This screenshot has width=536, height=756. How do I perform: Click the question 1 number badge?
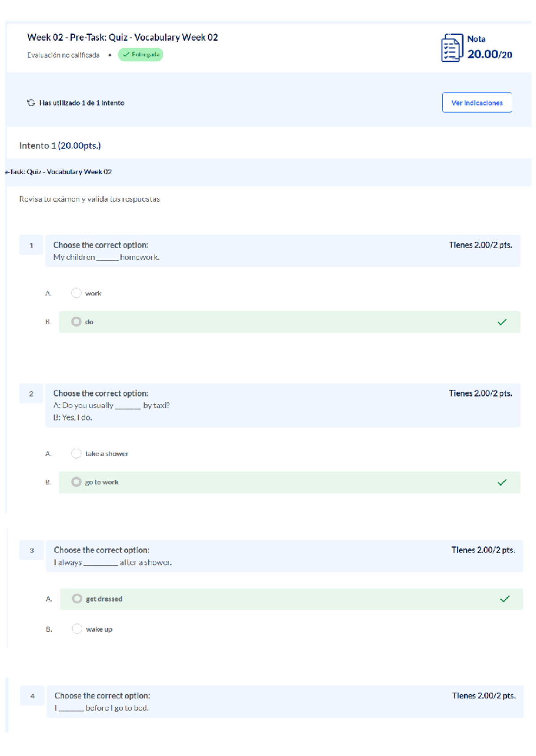tap(31, 245)
